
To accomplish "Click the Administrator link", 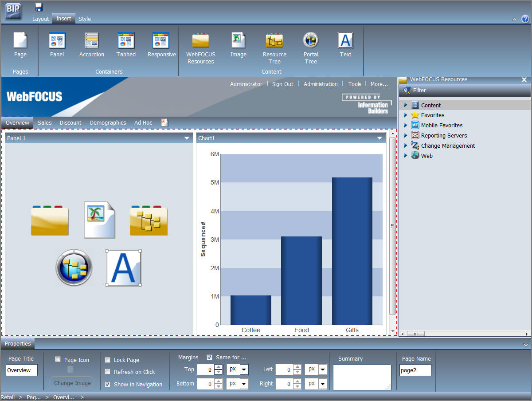I will [246, 84].
